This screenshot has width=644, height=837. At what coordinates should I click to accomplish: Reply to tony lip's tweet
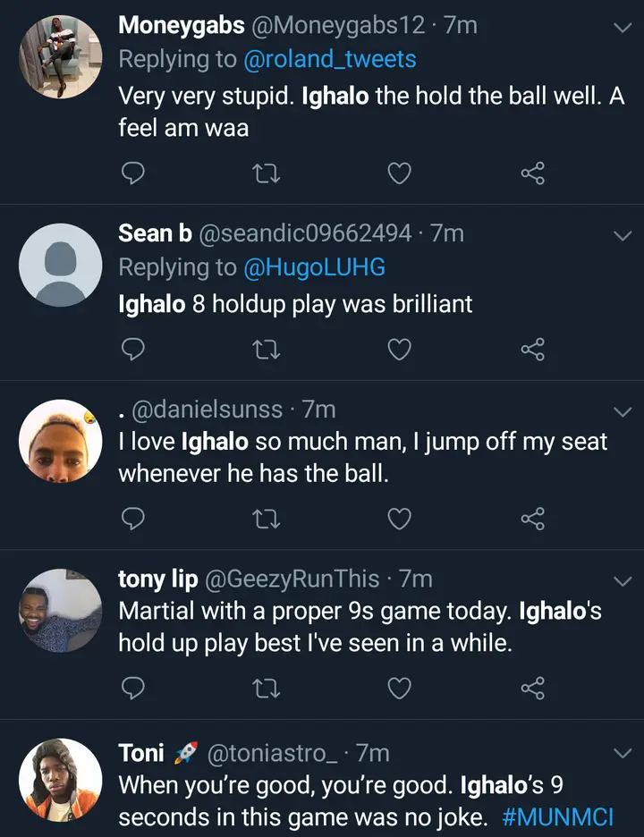coord(132,688)
